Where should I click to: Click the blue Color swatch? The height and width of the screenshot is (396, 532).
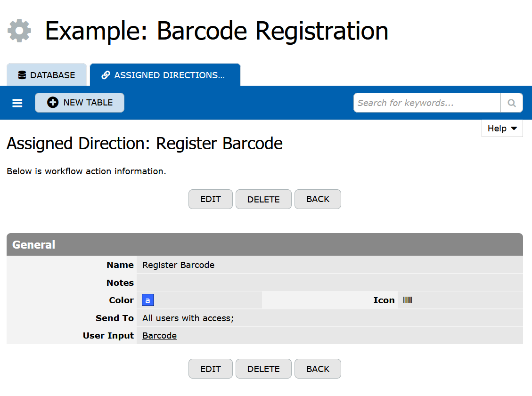(x=148, y=300)
